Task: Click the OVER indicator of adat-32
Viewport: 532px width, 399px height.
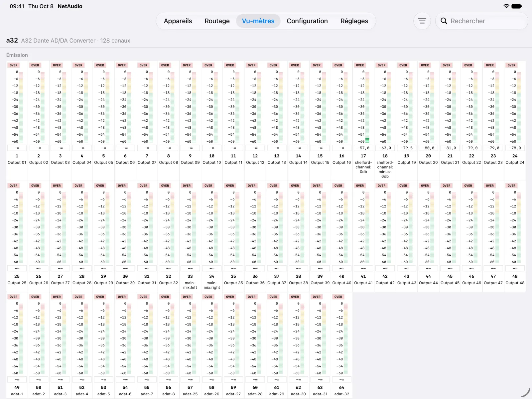Action: coord(338,297)
